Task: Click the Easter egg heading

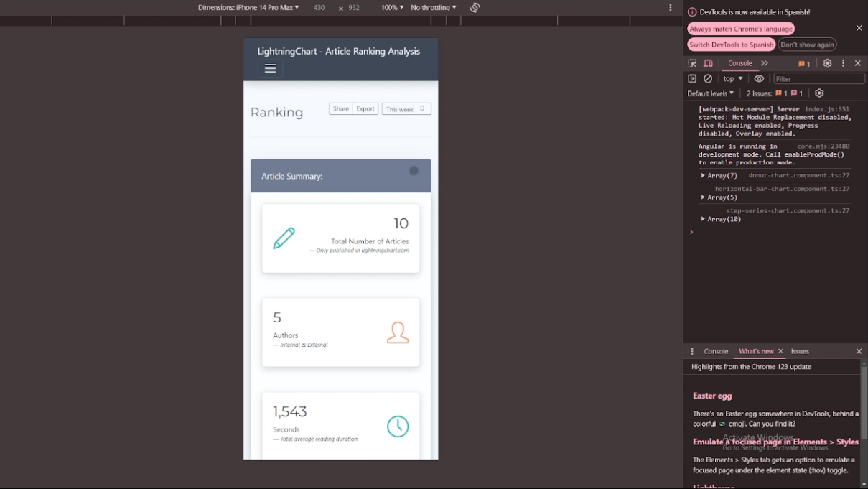Action: point(712,396)
